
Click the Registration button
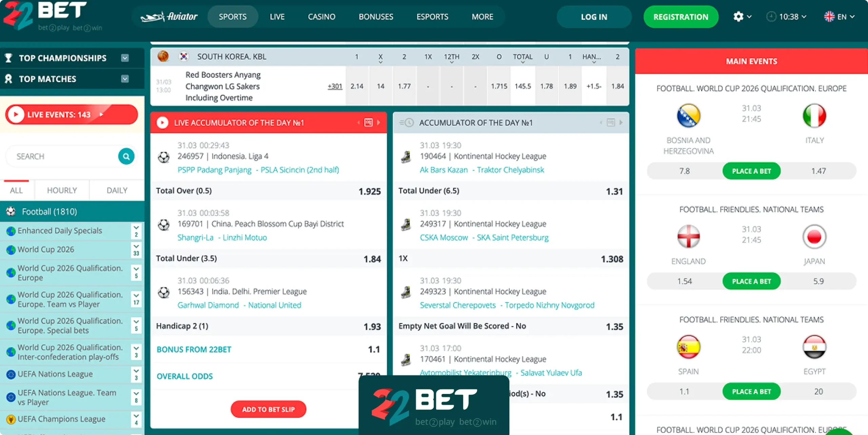[x=681, y=17]
